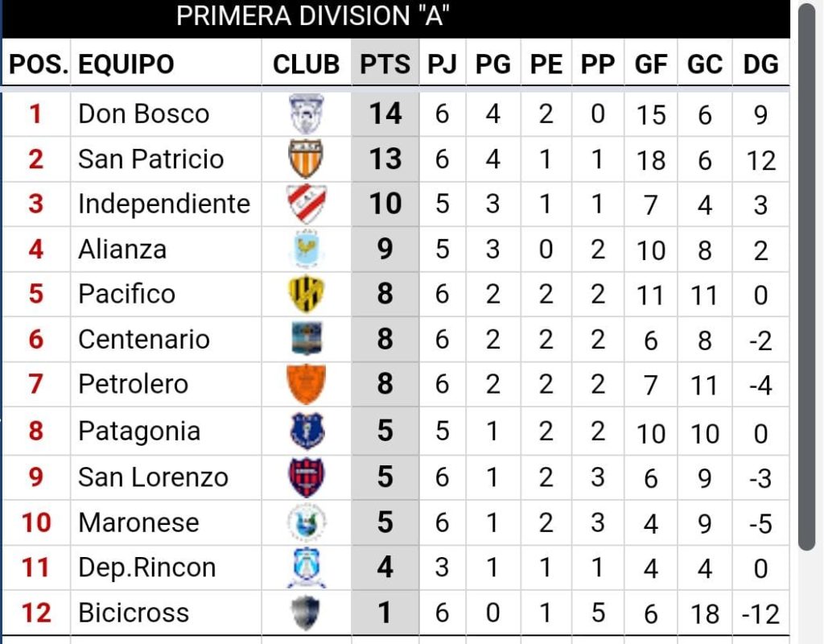The height and width of the screenshot is (644, 824).
Task: Click the EQUIPO column header
Action: click(x=126, y=64)
